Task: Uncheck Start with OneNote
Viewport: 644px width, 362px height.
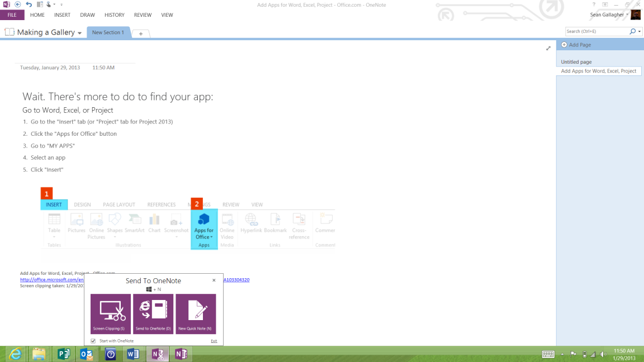Action: pyautogui.click(x=92, y=340)
